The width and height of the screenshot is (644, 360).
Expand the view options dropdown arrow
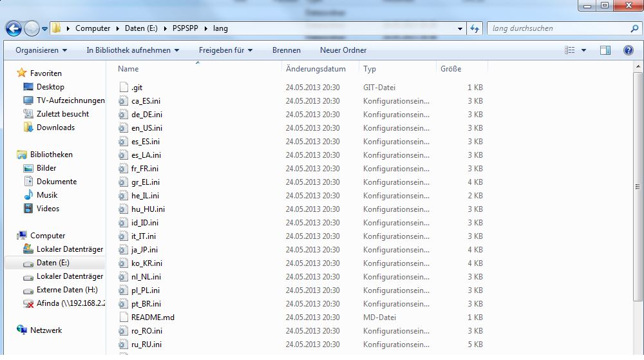[584, 50]
